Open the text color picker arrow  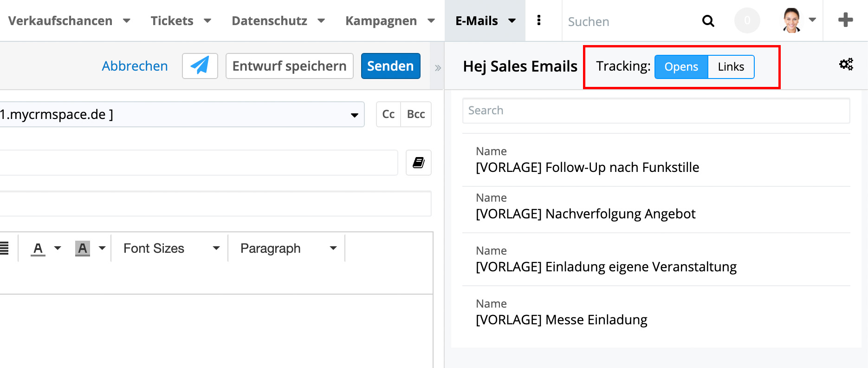point(58,248)
